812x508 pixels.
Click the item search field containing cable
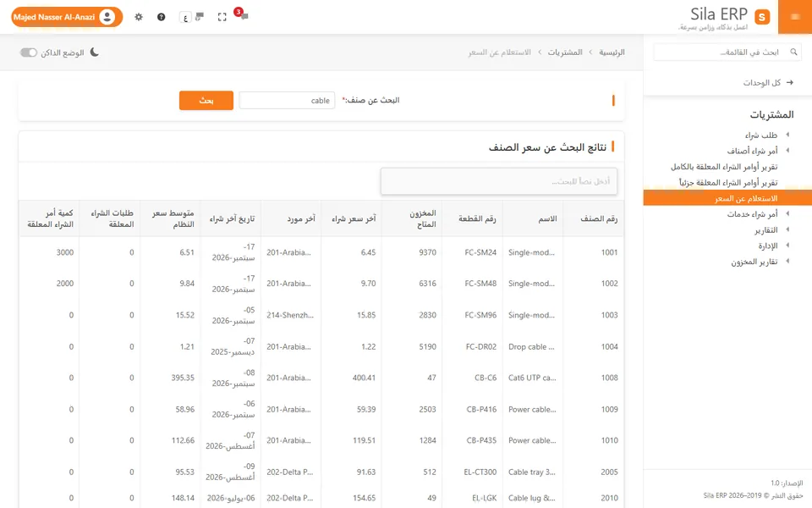pyautogui.click(x=287, y=100)
